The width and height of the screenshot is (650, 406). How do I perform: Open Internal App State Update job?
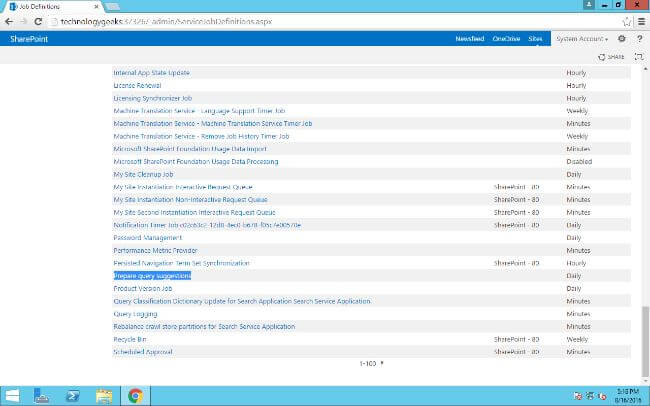click(151, 73)
